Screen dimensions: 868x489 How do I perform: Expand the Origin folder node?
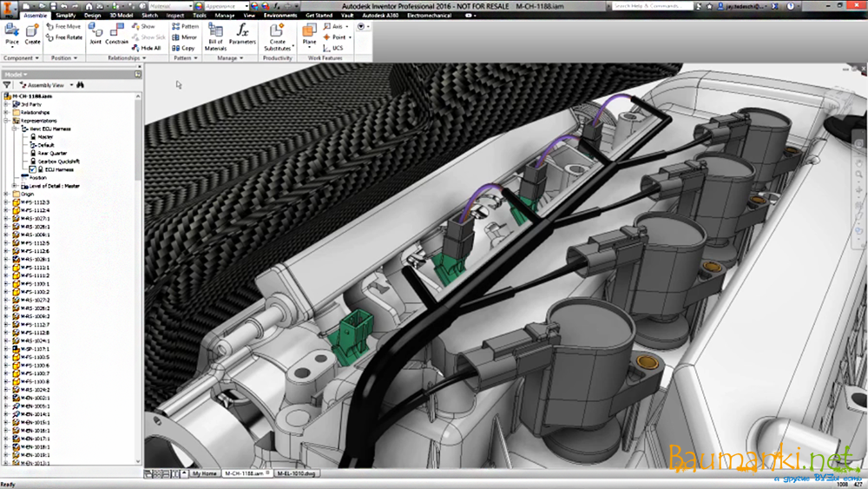6,194
